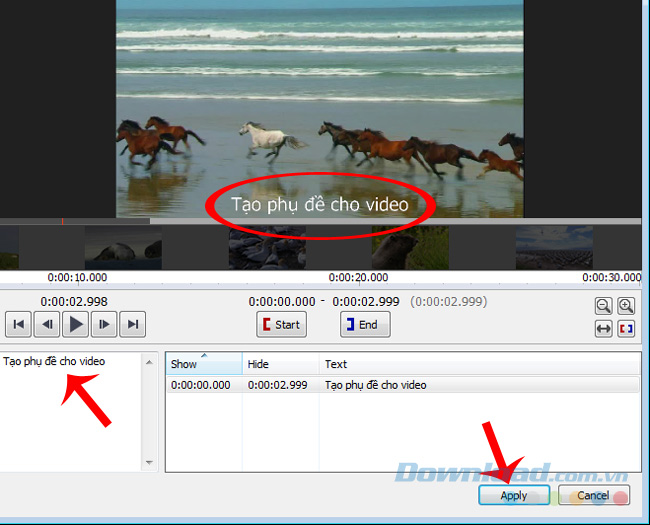Click selection end time 0:00:02.999

(x=366, y=301)
